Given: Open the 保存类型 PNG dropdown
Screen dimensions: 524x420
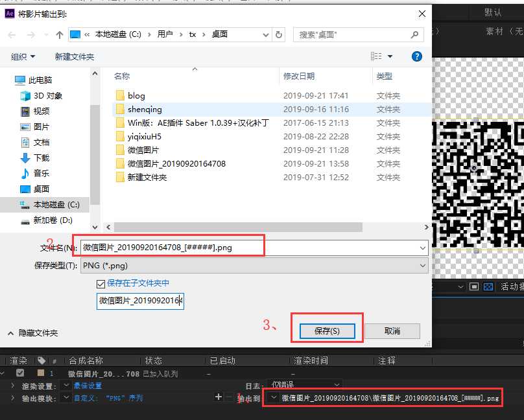Looking at the screenshot, I should click(423, 266).
